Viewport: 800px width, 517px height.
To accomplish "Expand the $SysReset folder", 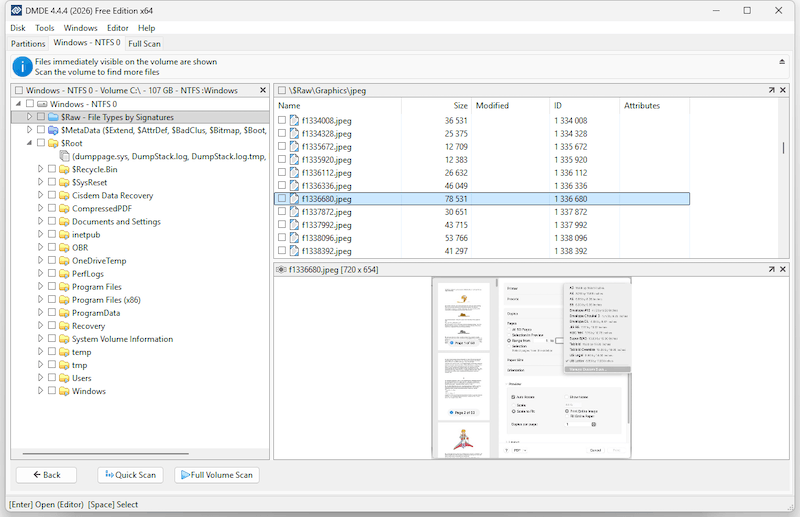I will (x=40, y=182).
